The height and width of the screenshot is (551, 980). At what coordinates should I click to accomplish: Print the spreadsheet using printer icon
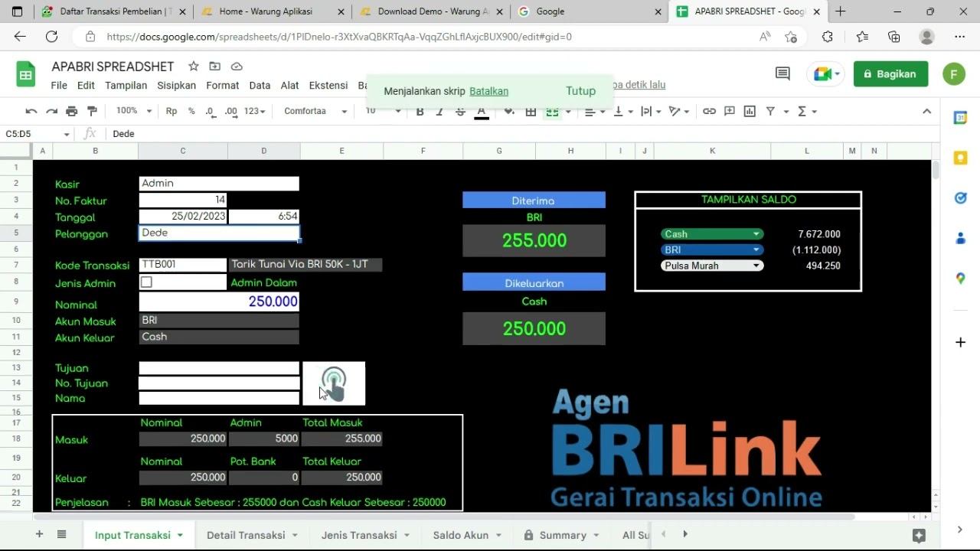coord(72,112)
